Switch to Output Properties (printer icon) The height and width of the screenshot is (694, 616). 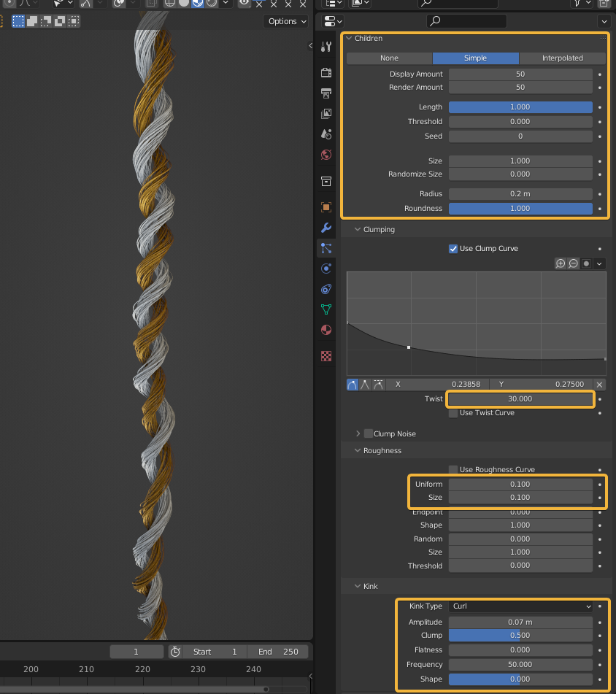click(x=326, y=93)
